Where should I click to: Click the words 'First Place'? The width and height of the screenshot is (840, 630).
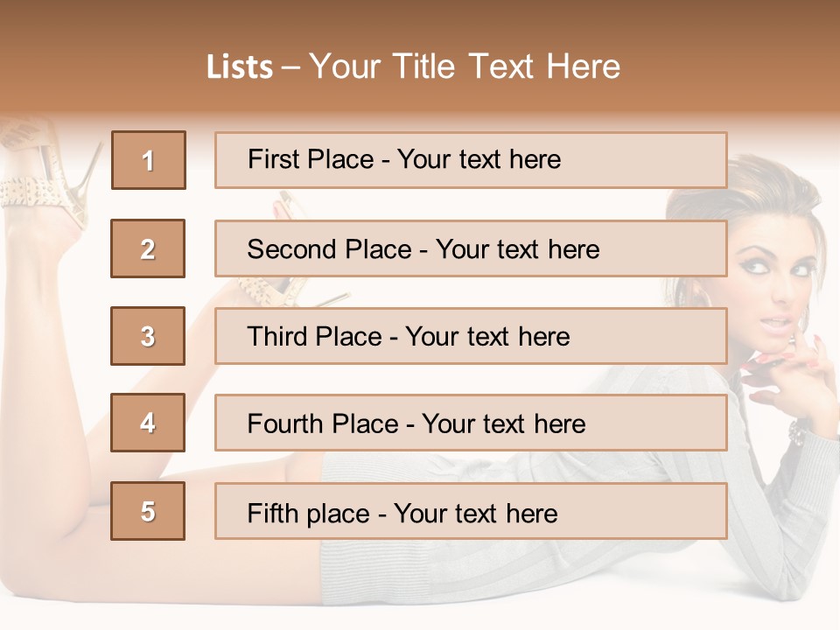[311, 159]
